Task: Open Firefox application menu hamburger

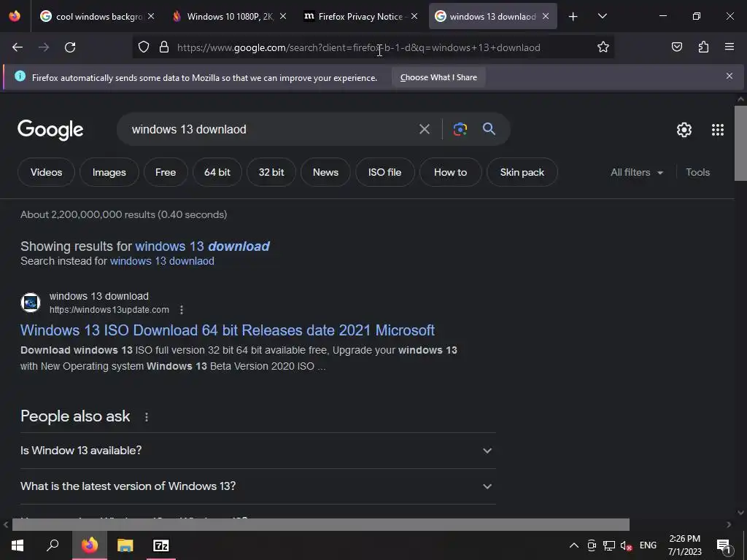Action: (729, 47)
